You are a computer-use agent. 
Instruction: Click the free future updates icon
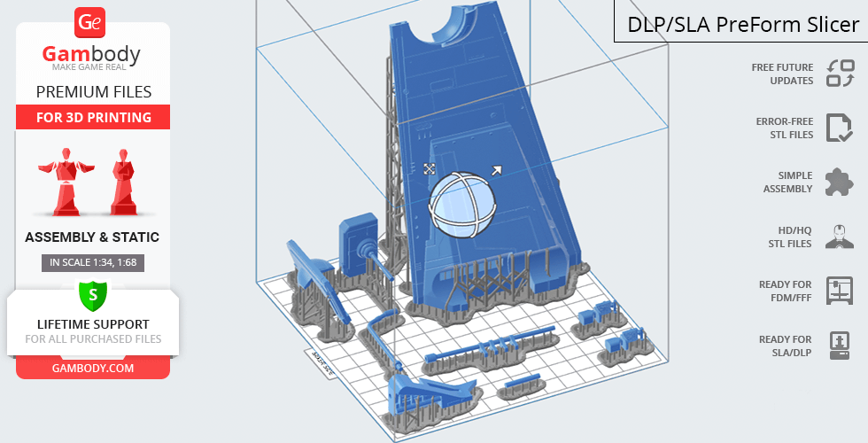point(840,74)
